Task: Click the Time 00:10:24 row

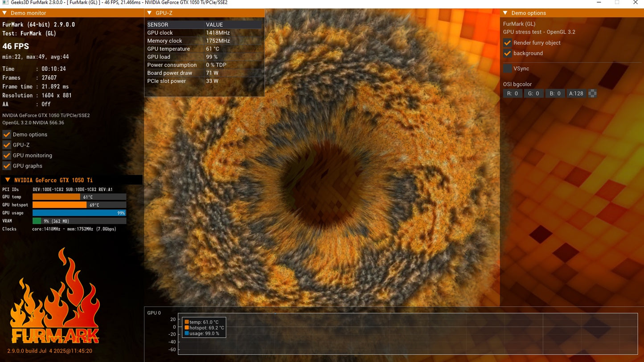Action: pos(34,69)
